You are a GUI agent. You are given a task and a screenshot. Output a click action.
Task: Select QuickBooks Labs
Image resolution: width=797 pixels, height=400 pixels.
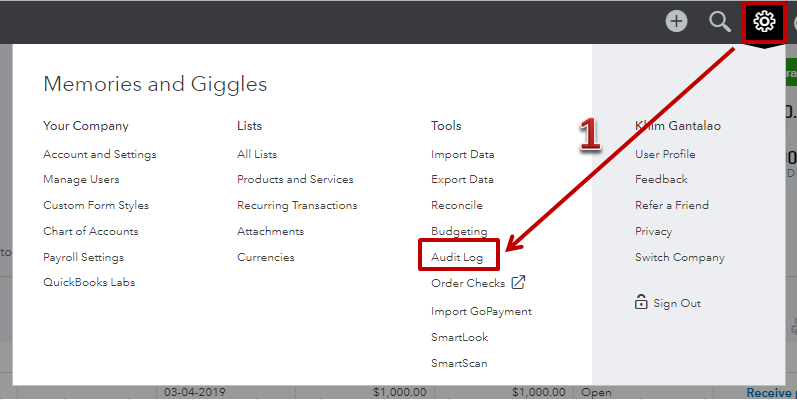click(89, 282)
